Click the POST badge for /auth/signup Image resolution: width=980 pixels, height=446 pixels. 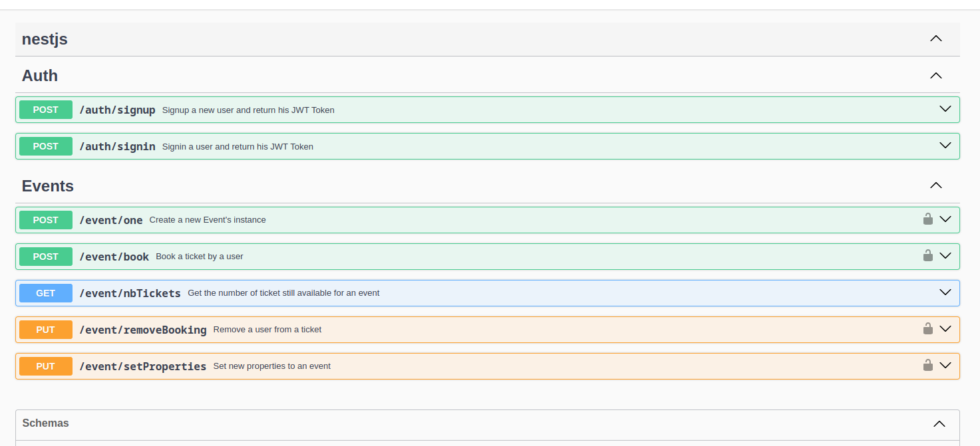46,110
